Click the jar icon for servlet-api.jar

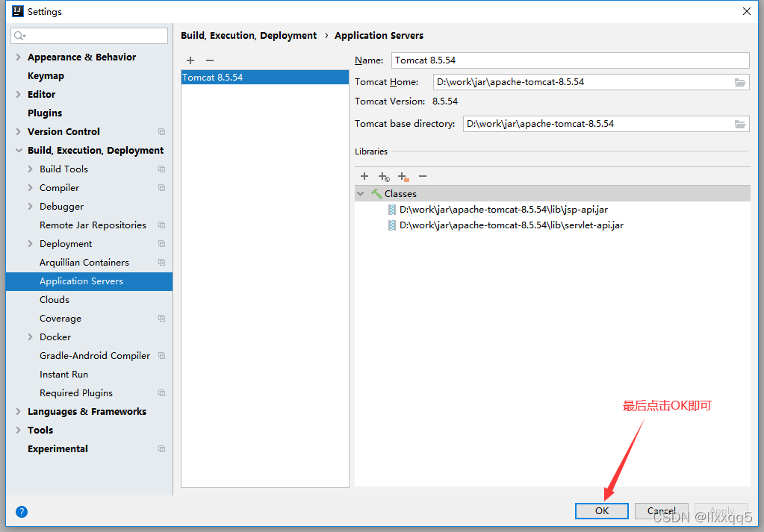point(392,225)
